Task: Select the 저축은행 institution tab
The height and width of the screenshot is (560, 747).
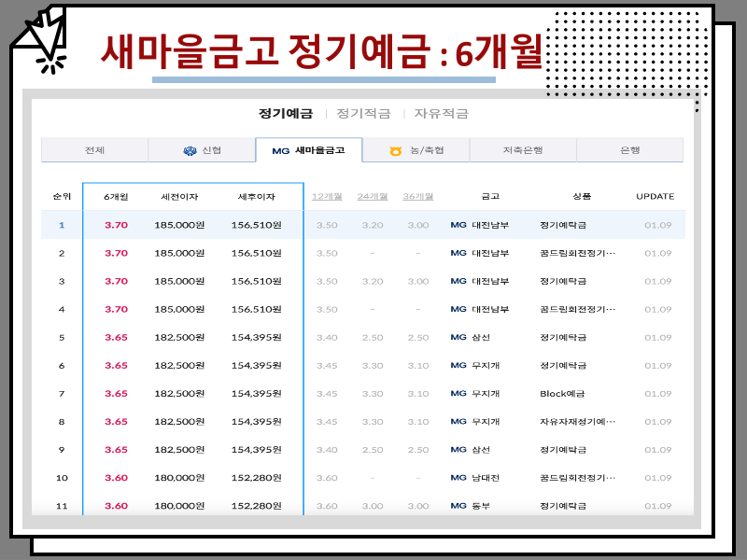Action: 523,150
